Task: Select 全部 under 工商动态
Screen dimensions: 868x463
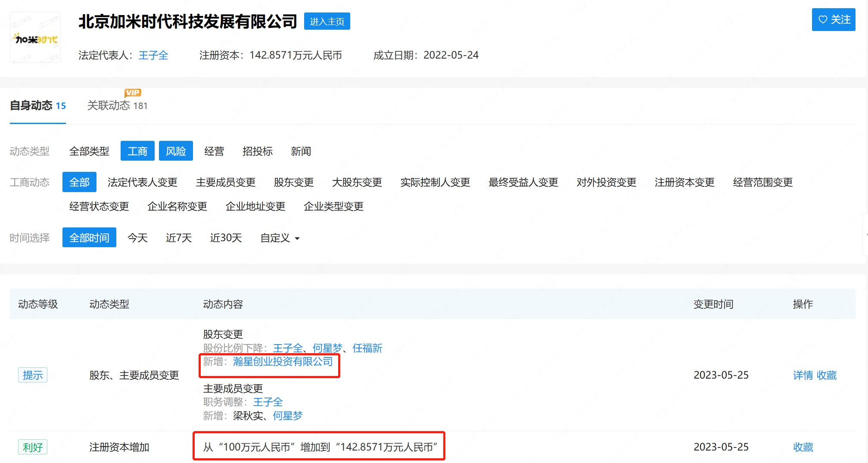Action: (79, 182)
